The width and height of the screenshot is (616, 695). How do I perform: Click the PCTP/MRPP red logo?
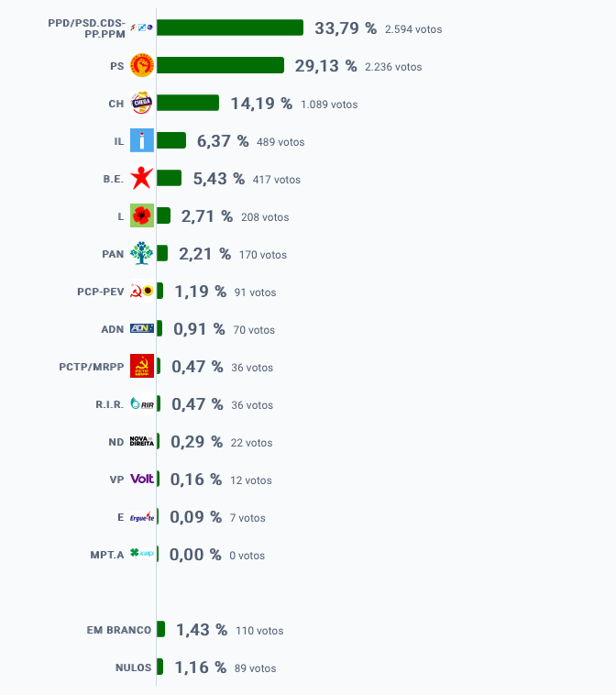(142, 366)
